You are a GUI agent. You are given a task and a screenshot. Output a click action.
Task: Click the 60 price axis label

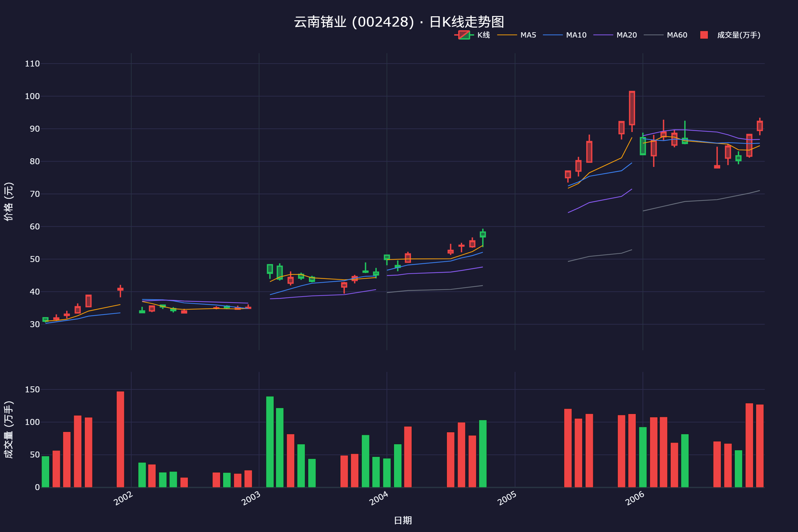click(x=35, y=227)
